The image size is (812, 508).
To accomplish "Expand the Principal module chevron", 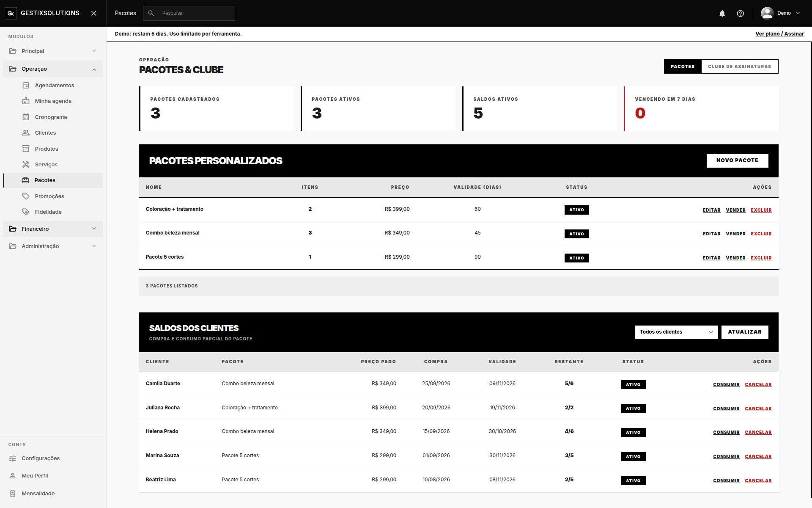I will point(94,51).
